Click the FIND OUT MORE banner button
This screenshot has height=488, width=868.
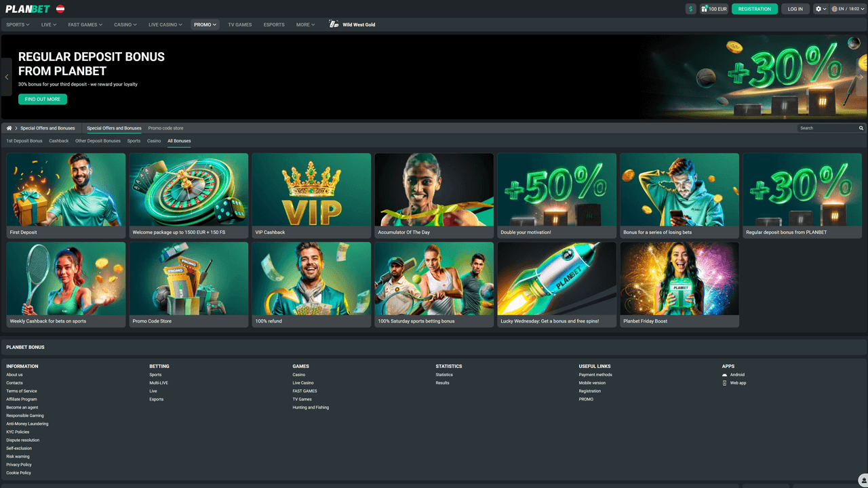(43, 99)
